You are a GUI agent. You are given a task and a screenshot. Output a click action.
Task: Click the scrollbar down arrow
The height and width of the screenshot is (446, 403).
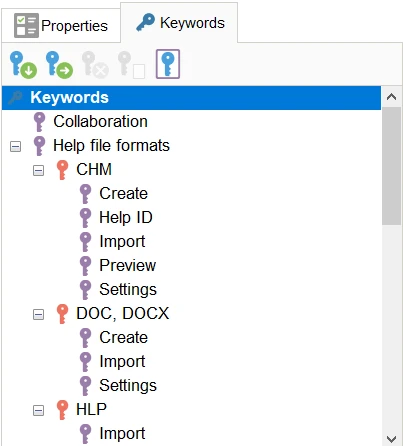pos(391,438)
